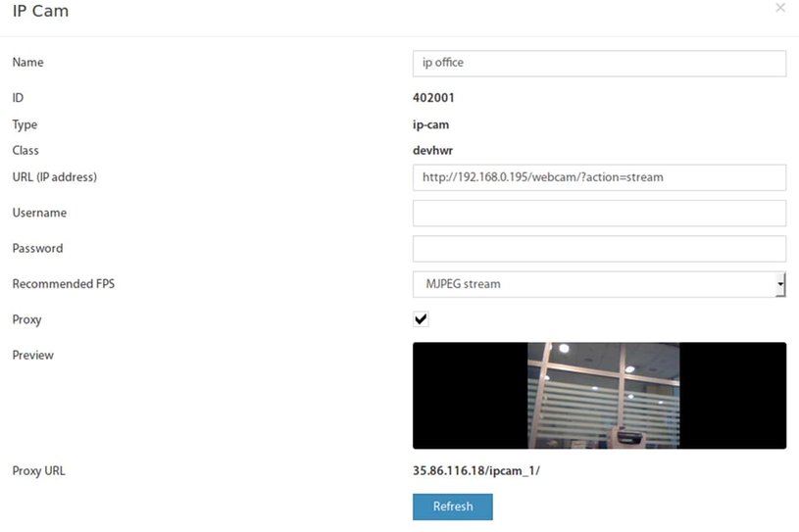Click the Password label
This screenshot has width=799, height=532.
click(x=37, y=248)
